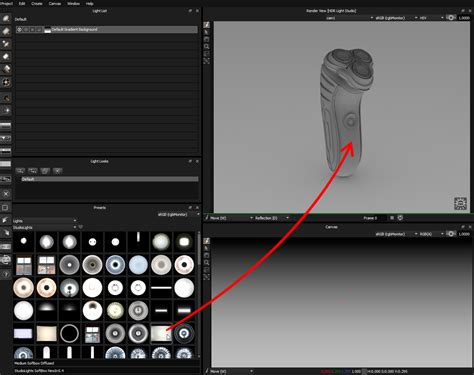Open the Edit menu
This screenshot has height=375, width=474.
(x=22, y=4)
